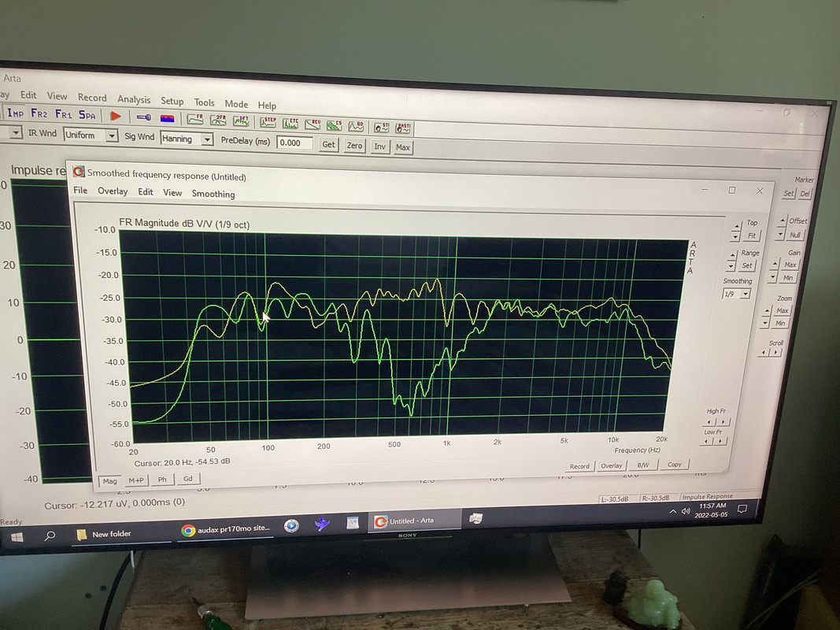Click the Record button below the graph
The image size is (840, 630).
[579, 466]
